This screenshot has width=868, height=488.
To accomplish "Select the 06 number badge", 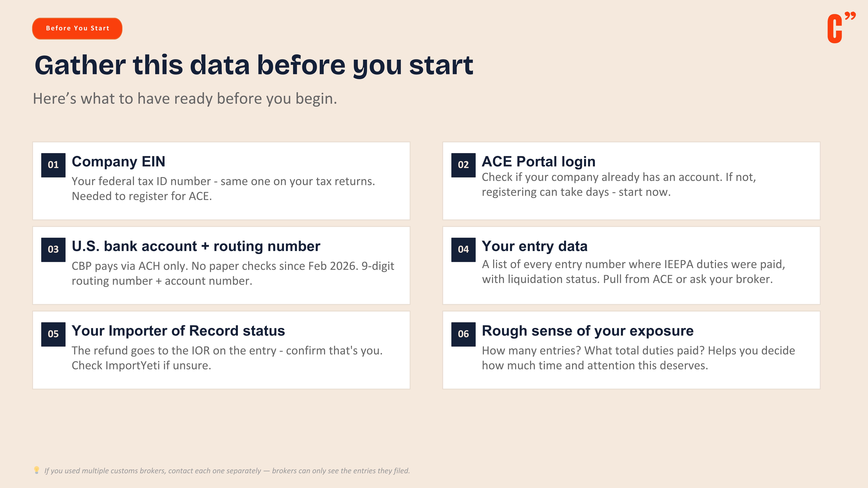I will click(x=463, y=334).
